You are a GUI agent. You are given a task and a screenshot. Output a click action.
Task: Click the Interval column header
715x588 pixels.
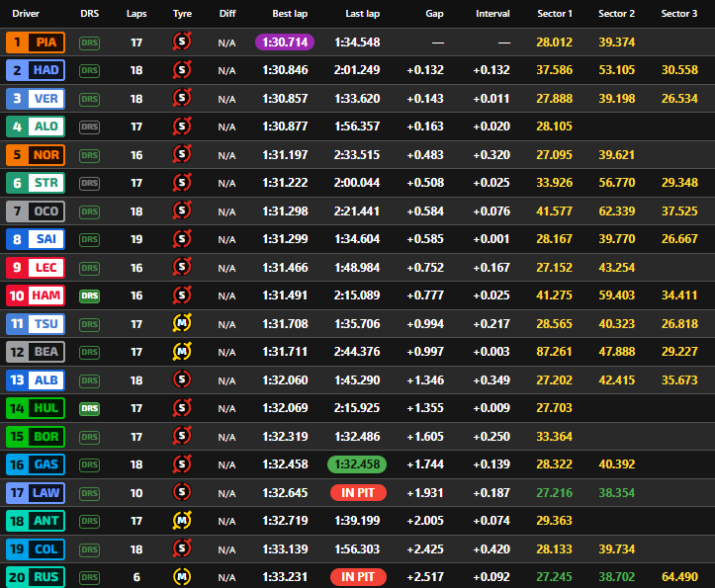coord(492,14)
